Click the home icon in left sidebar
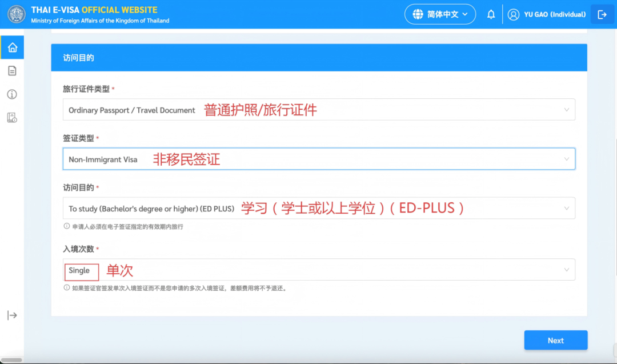Viewport: 617px width, 364px height. click(x=12, y=47)
